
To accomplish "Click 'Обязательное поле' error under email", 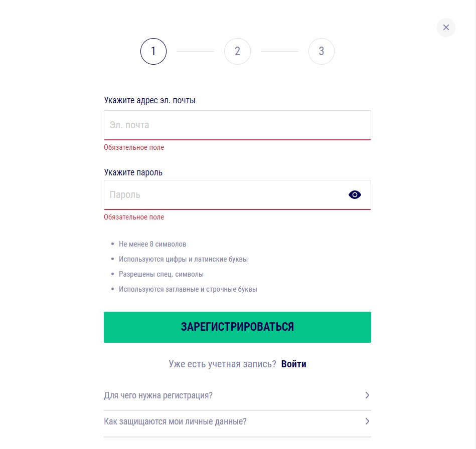I will click(x=134, y=147).
